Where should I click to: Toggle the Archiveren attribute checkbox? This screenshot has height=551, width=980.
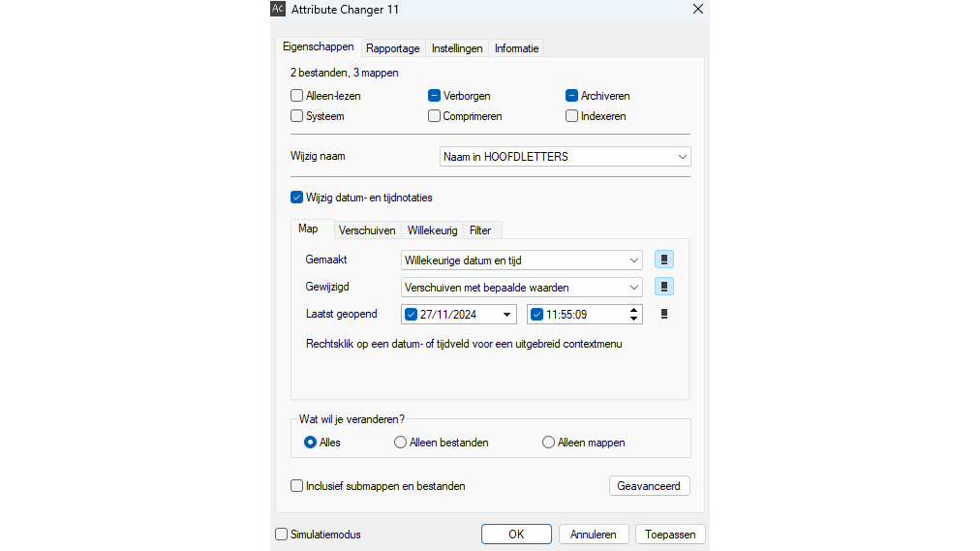(572, 96)
